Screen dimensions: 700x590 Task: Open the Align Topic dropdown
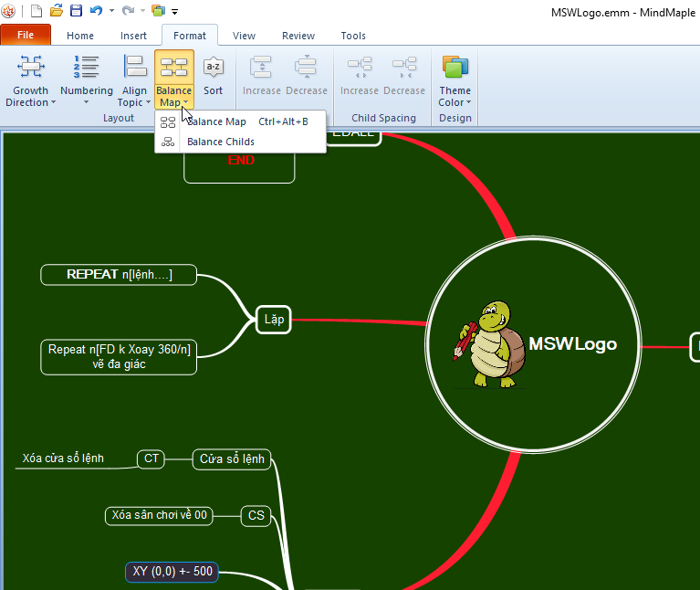coord(134,80)
